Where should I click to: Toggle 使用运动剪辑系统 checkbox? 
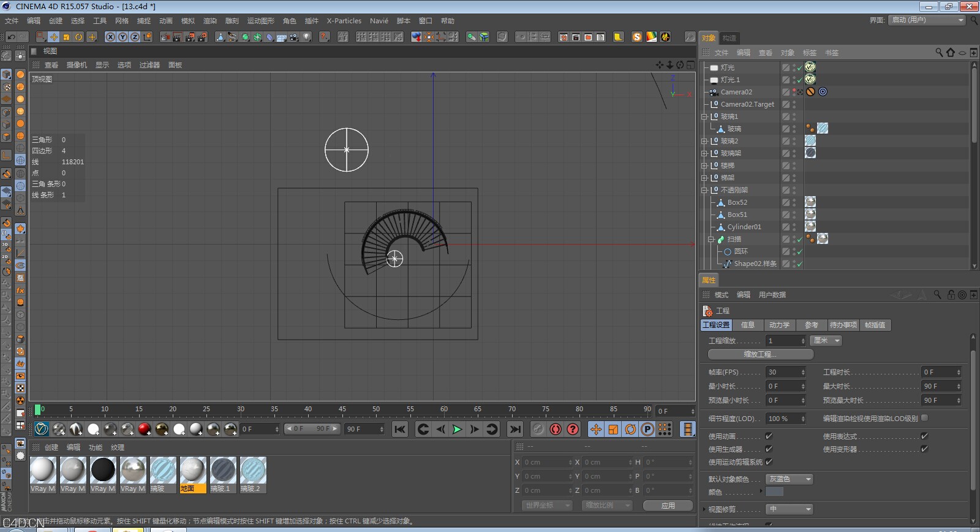769,462
